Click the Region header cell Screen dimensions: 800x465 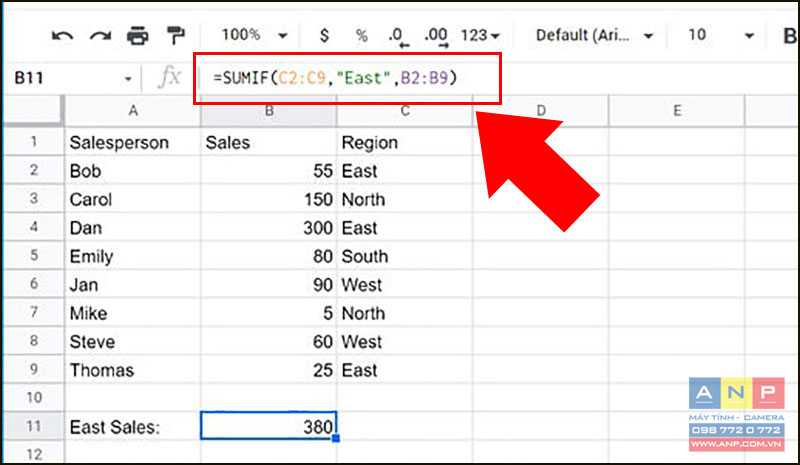click(x=405, y=142)
